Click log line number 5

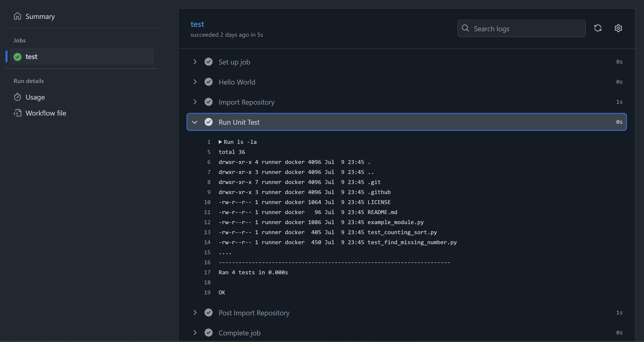pos(209,152)
